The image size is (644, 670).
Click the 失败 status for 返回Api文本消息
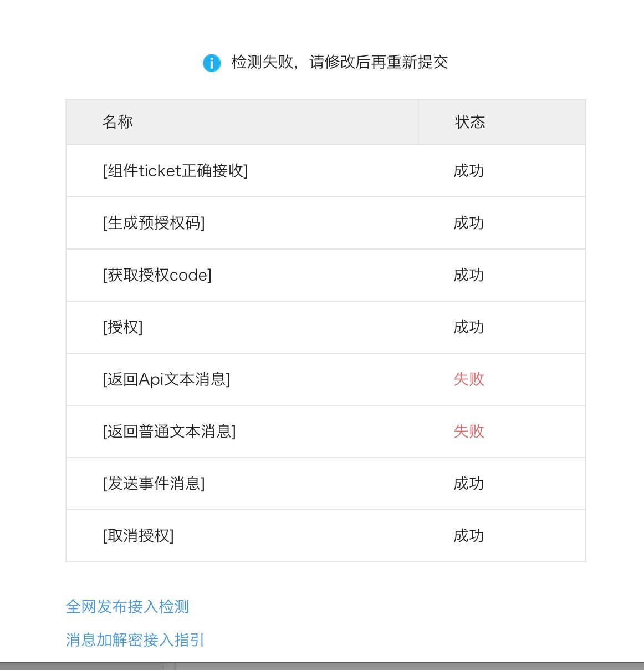point(469,379)
